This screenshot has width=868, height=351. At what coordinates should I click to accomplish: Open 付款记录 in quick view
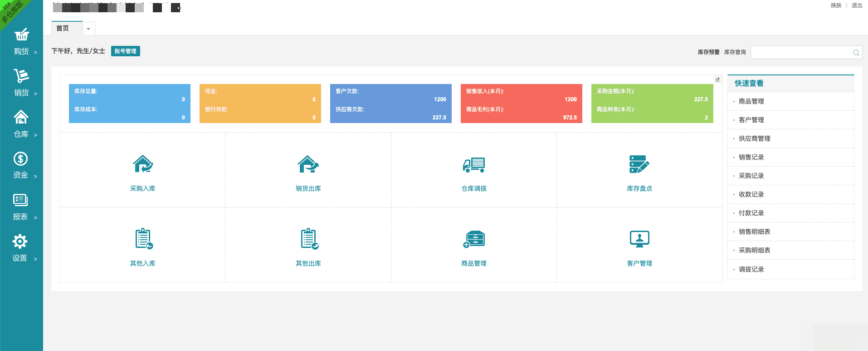click(x=751, y=213)
